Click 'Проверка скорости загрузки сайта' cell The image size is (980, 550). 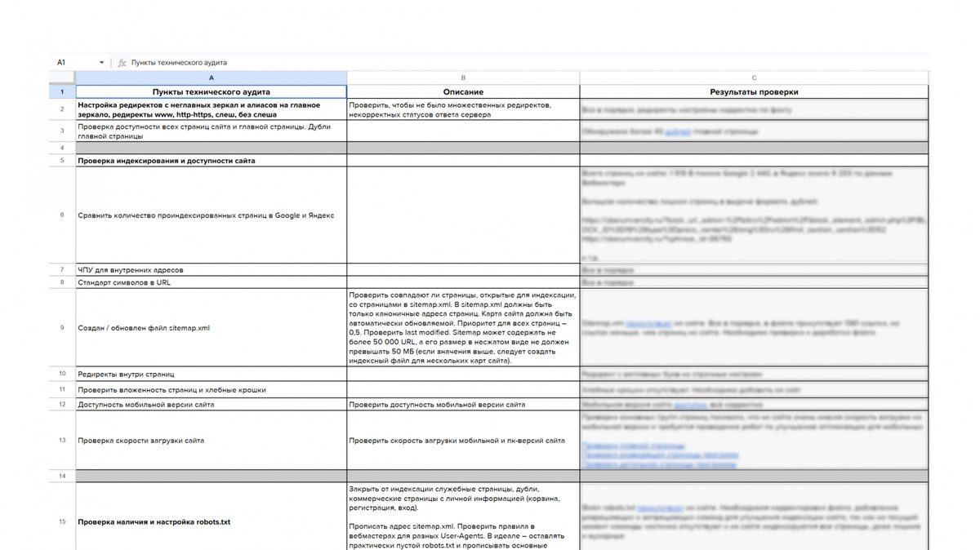point(212,441)
